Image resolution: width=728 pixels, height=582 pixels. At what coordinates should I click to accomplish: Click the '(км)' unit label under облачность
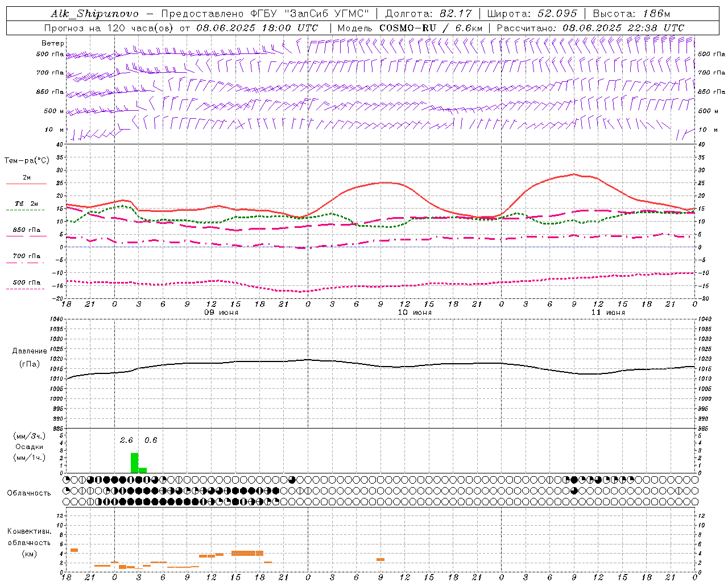[29, 554]
